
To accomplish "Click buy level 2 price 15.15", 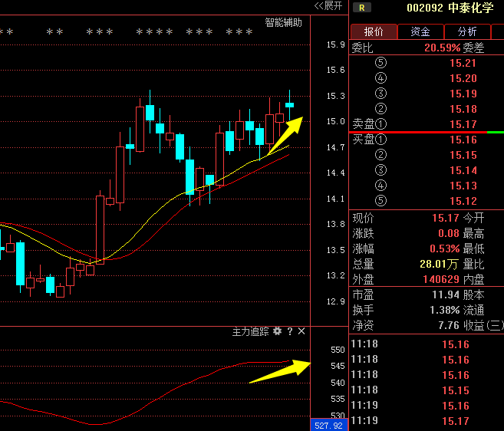I will [x=463, y=155].
